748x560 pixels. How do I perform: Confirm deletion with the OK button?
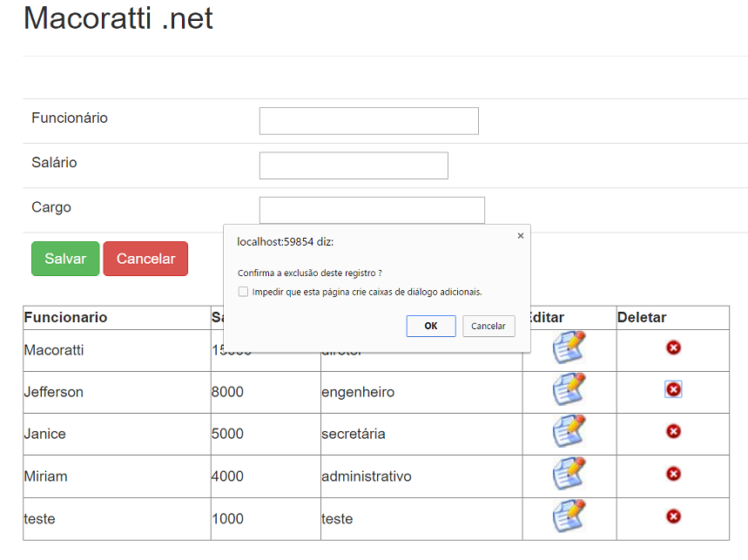[431, 326]
